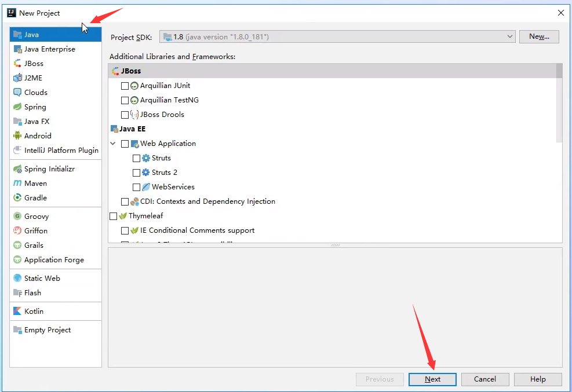
Task: Click Java Enterprise label in project list
Action: tap(50, 49)
